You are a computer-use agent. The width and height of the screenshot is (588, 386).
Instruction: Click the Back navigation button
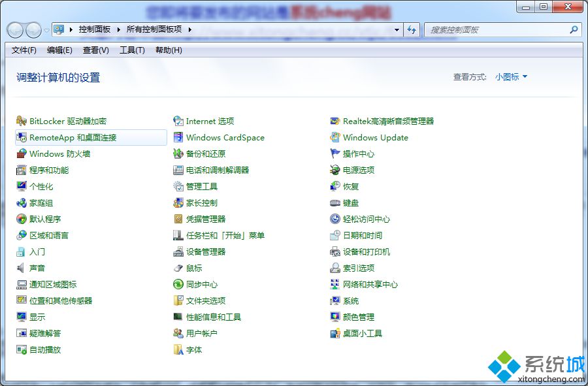tap(16, 30)
